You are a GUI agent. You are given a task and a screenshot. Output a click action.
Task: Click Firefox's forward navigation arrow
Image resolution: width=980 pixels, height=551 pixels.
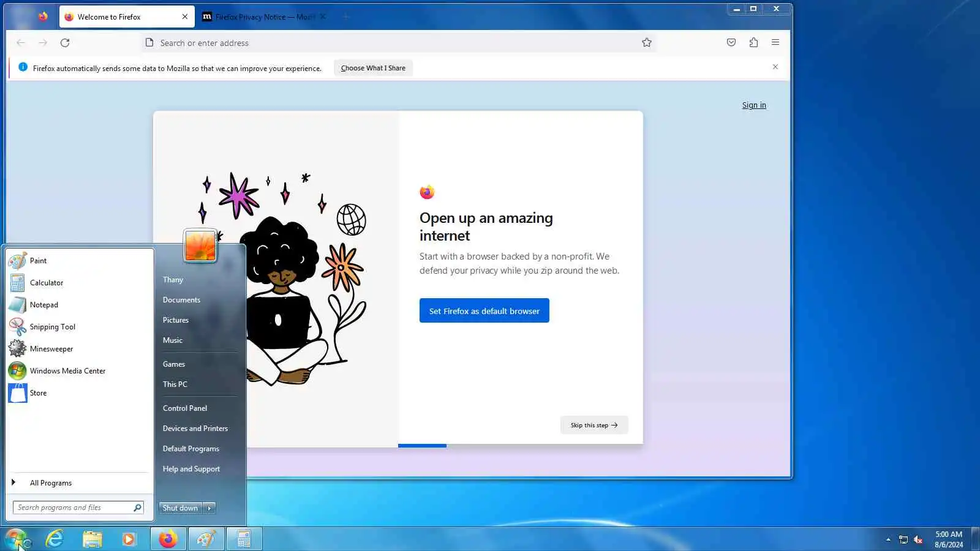[x=43, y=43]
